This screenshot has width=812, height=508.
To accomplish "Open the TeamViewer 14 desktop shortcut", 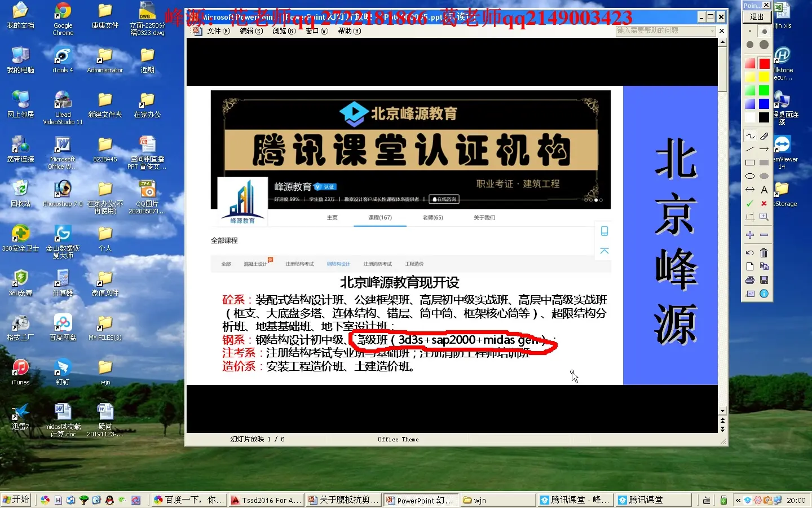I will (x=783, y=152).
